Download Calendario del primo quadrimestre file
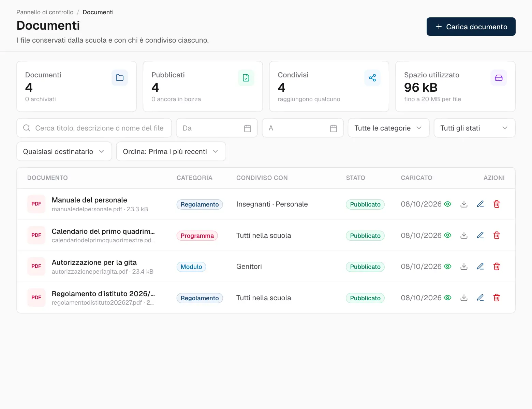532x409 pixels. [x=464, y=236]
